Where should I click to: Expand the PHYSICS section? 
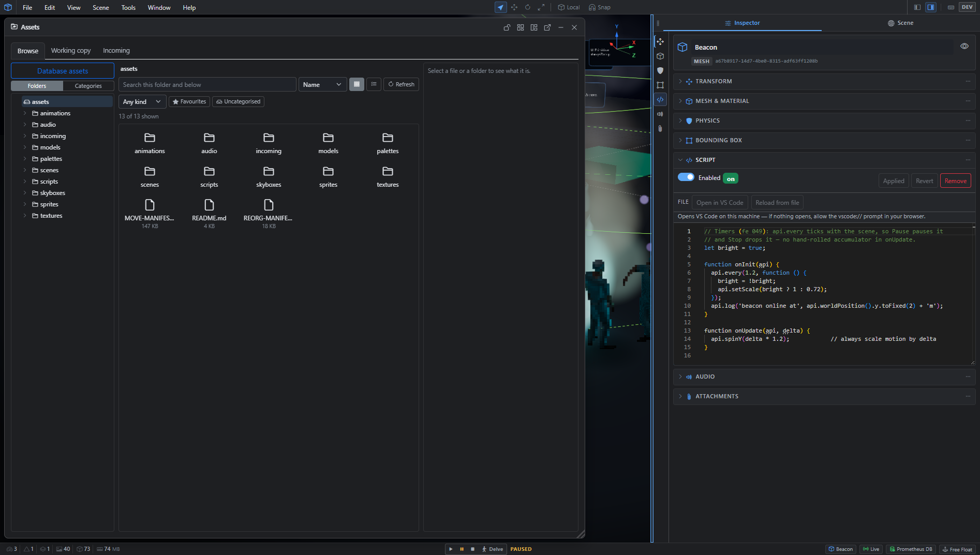tap(824, 121)
